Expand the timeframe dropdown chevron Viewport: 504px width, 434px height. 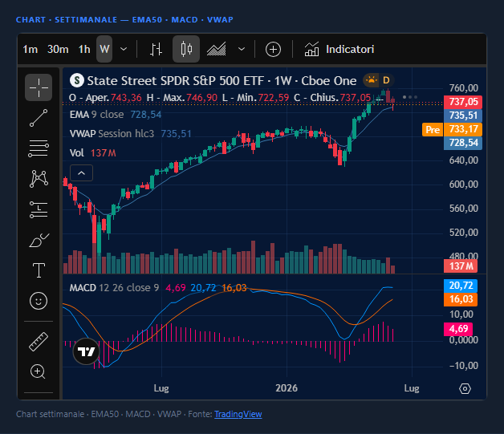click(x=124, y=50)
